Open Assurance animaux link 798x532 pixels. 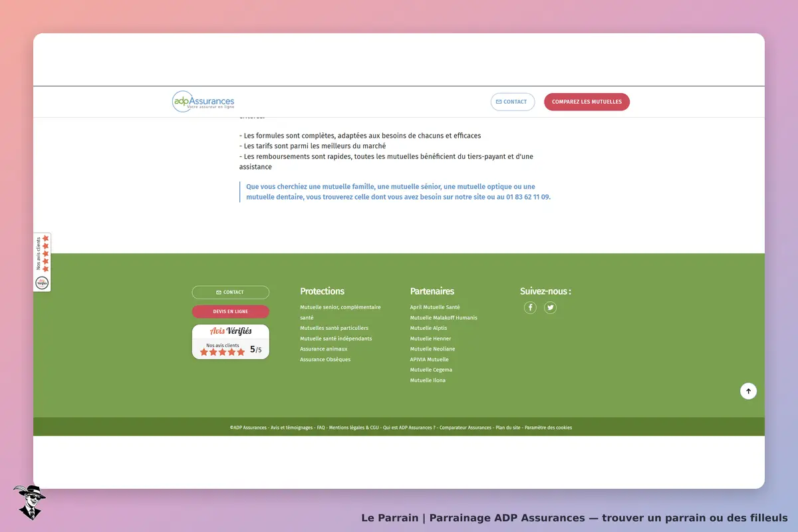click(323, 349)
